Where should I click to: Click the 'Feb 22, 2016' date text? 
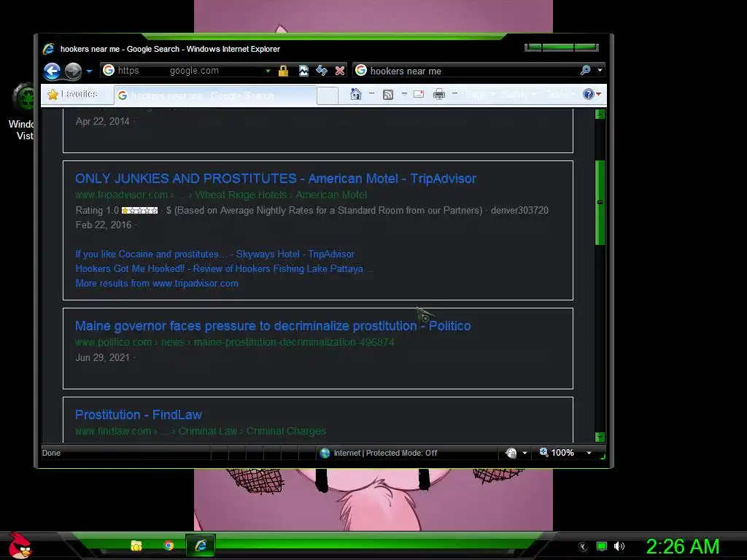[104, 225]
